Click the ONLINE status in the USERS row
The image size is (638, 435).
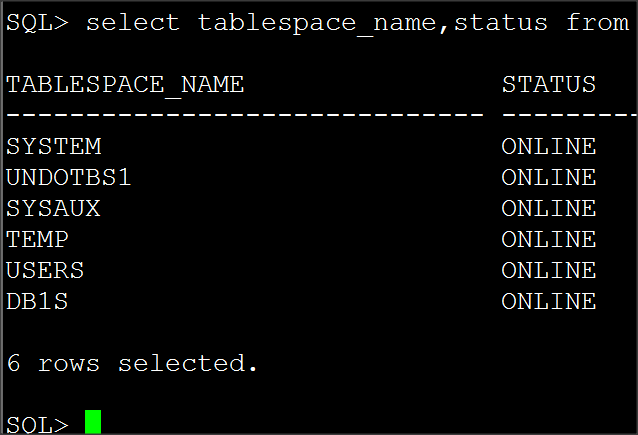pos(549,271)
